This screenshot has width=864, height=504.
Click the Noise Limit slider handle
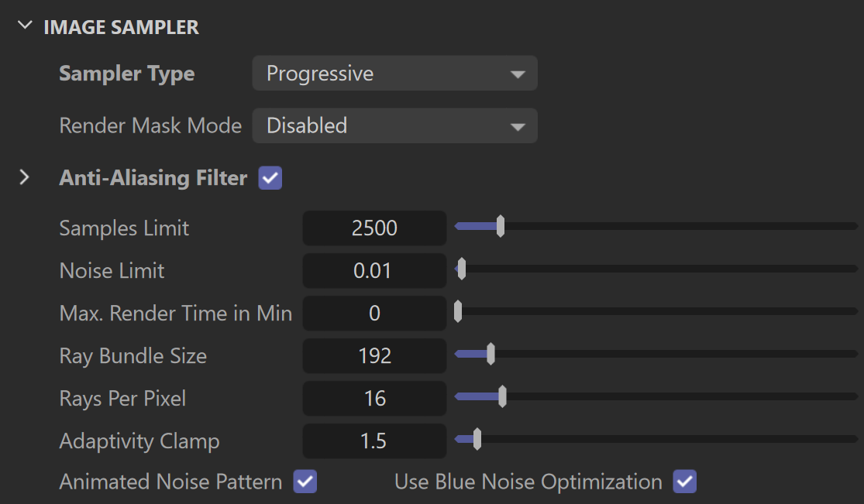point(462,269)
